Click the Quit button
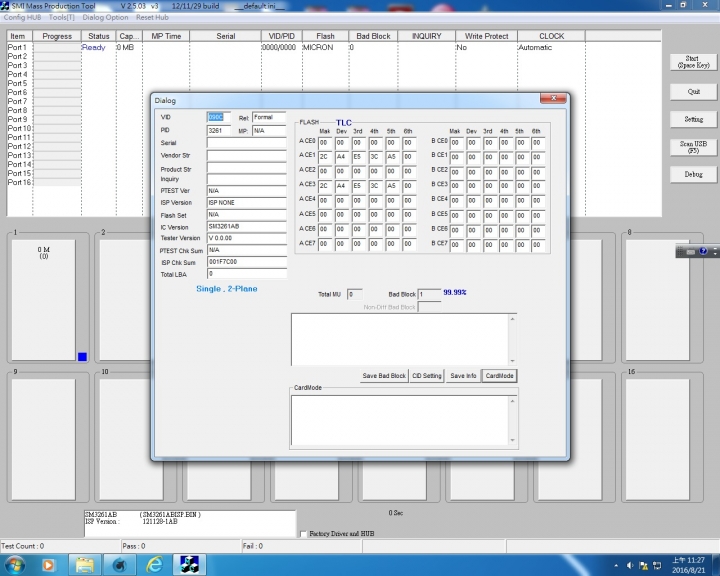 tap(693, 91)
